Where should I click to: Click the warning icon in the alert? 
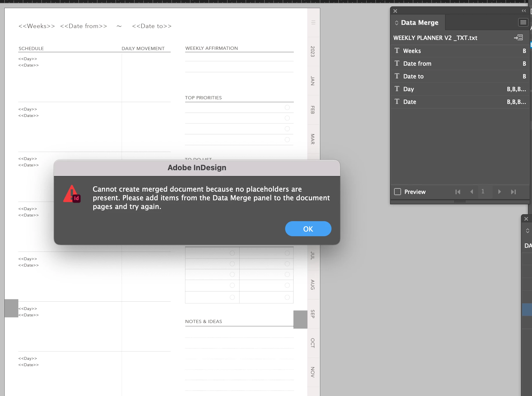click(72, 194)
